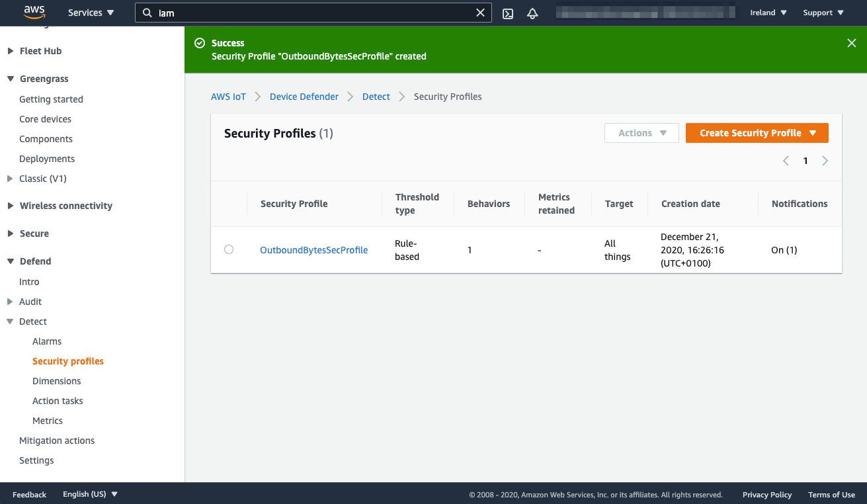Dismiss the green success banner
Image resolution: width=867 pixels, height=504 pixels.
pyautogui.click(x=852, y=43)
